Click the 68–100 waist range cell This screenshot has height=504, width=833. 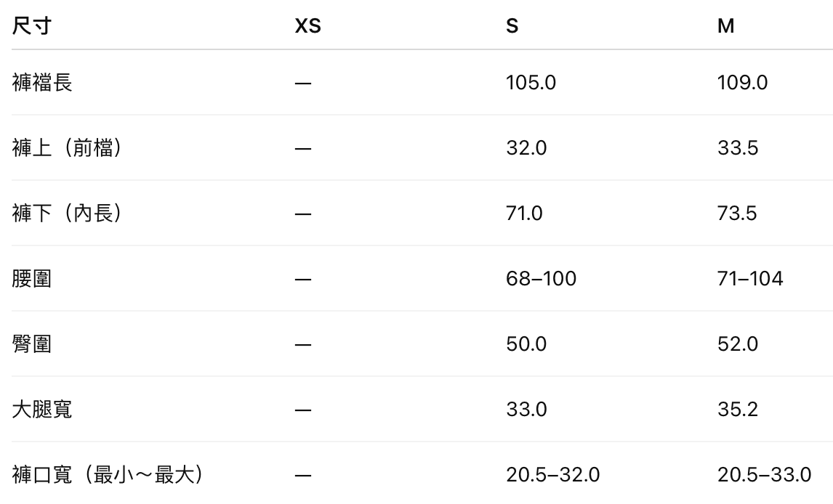click(x=541, y=279)
